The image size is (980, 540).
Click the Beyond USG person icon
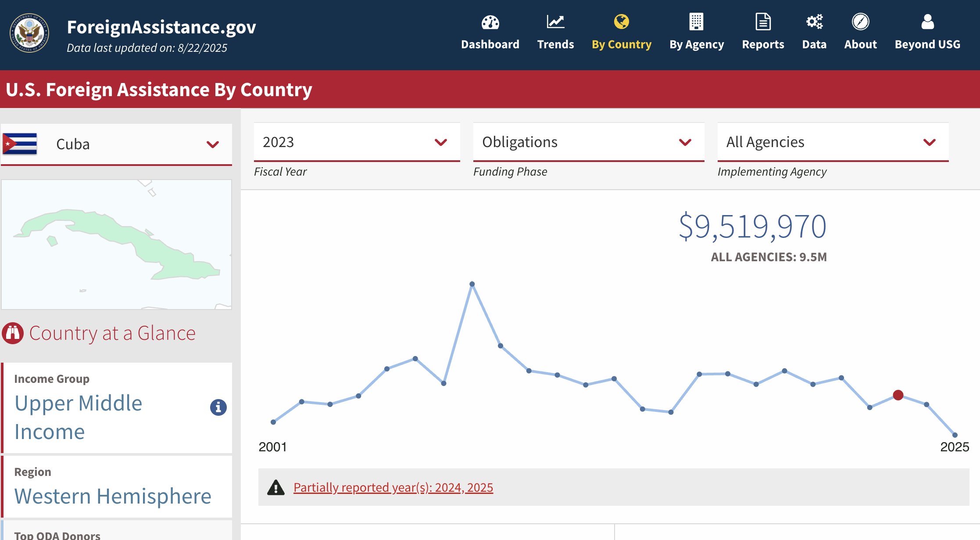(x=927, y=22)
